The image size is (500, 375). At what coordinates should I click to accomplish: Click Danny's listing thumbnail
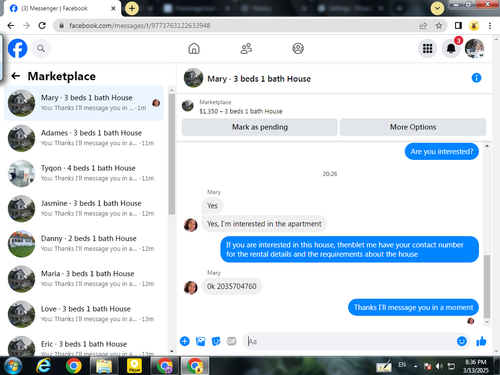coord(21,244)
